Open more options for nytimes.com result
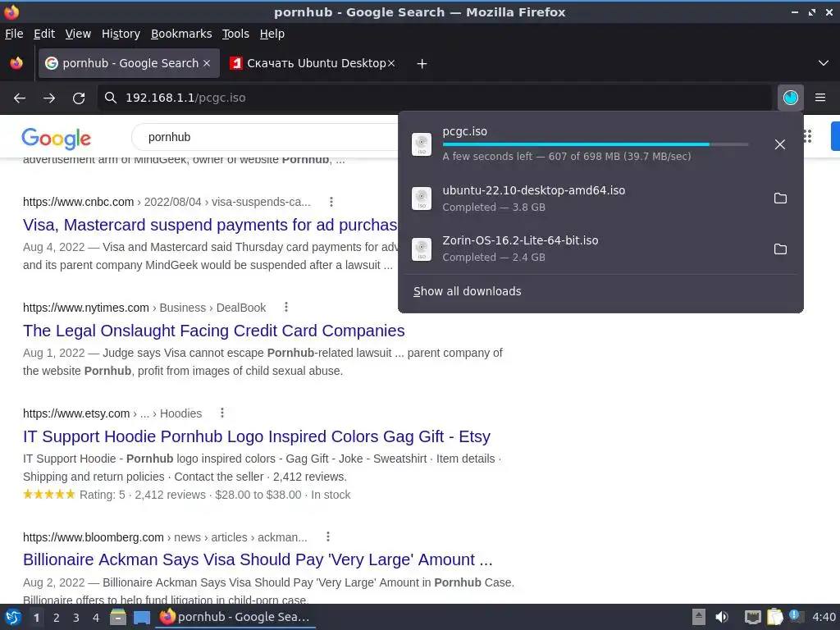This screenshot has width=840, height=630. click(286, 307)
